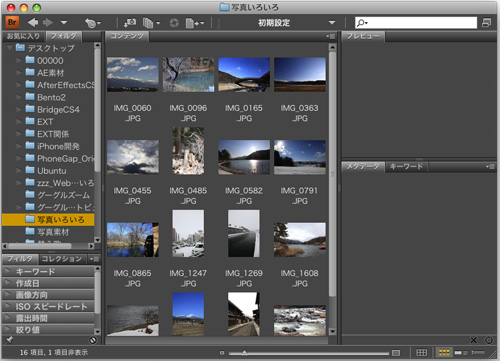Click the refresh circular arrows icon
Viewport: 500px width, 361px height.
174,23
